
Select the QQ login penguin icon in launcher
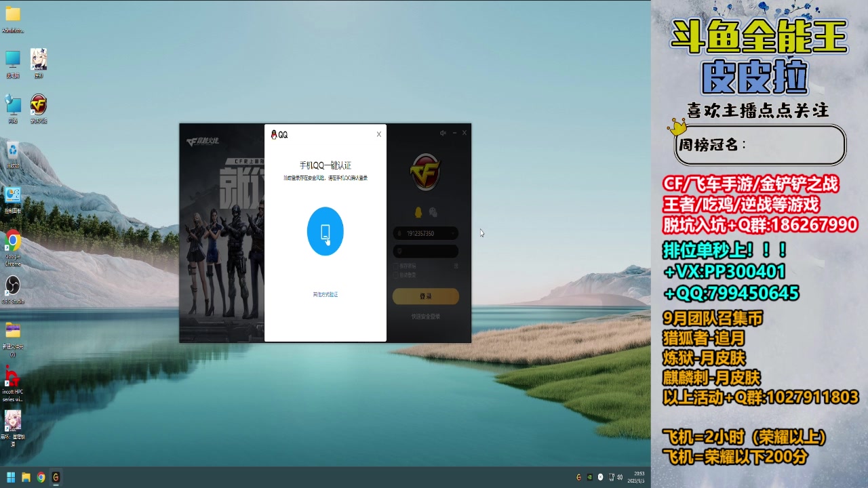(418, 212)
